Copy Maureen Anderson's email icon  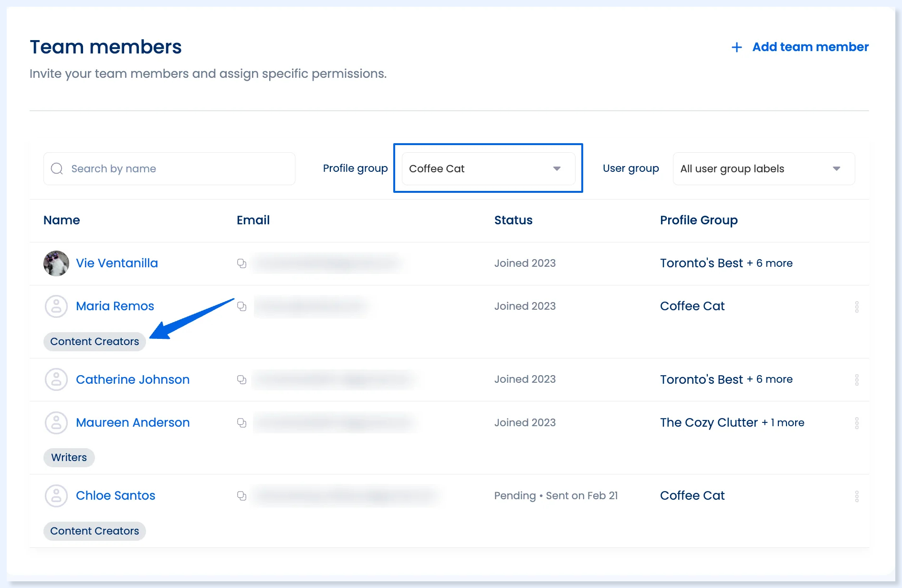coord(241,423)
